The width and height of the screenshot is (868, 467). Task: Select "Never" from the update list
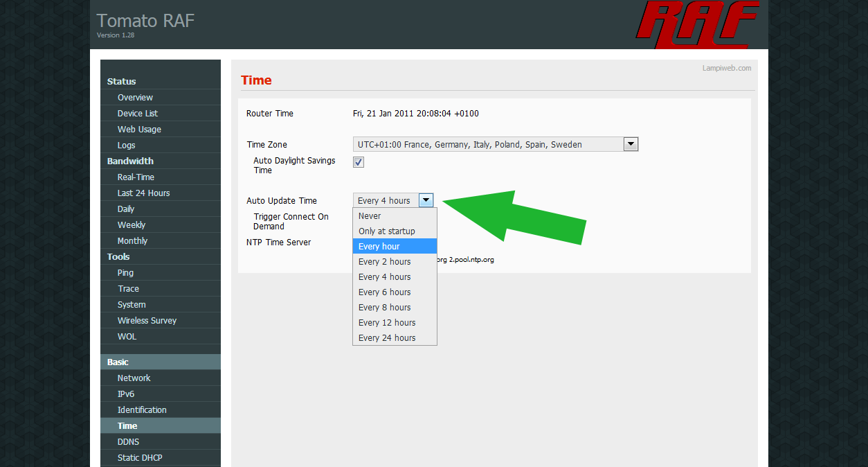pos(395,216)
